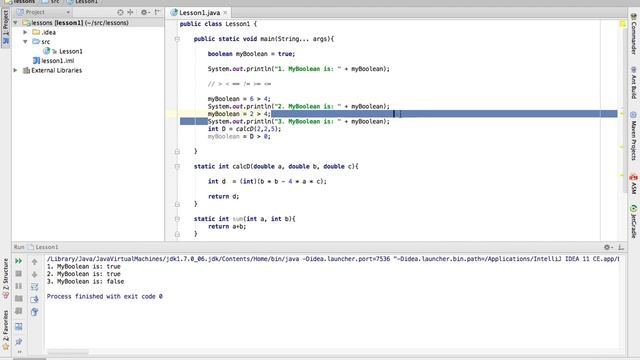Click the yellow code analysis indicator square
Screen dimensions: 640x360
(x=622, y=24)
